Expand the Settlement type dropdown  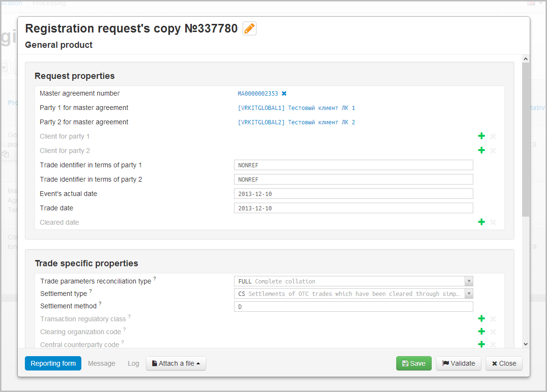coord(469,294)
